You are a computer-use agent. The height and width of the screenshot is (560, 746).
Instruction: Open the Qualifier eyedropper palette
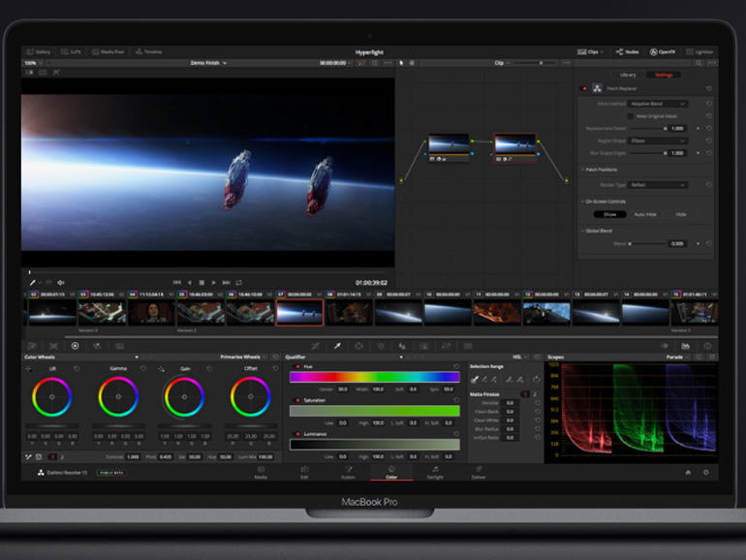click(337, 346)
